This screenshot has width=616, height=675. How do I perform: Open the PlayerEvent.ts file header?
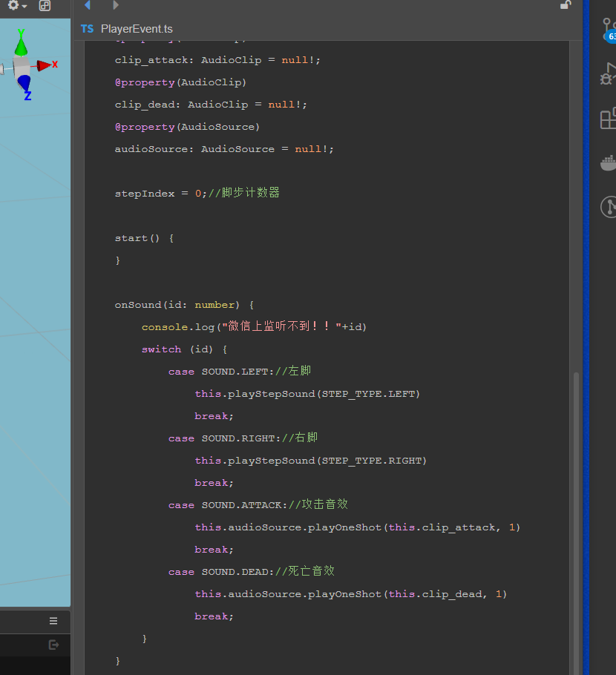137,29
